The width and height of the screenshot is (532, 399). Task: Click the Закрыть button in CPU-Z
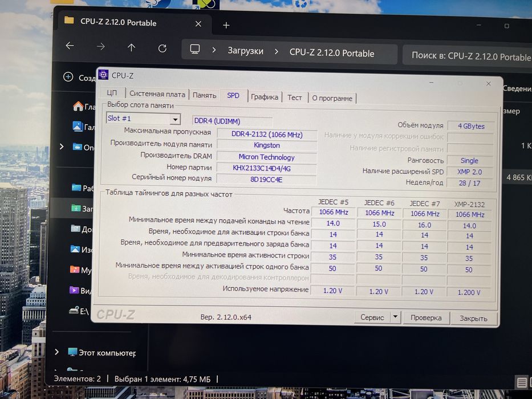point(474,319)
